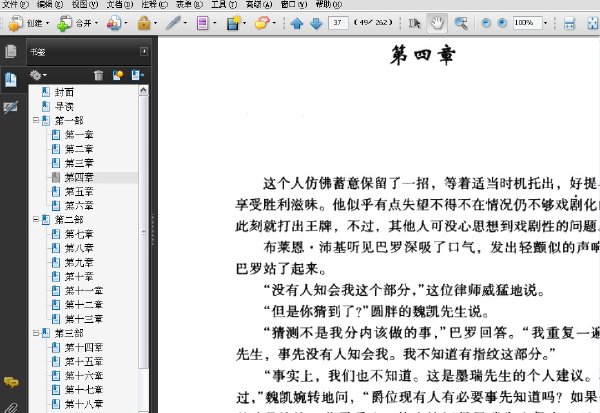This screenshot has height=413, width=600.
Task: Open the Comments panel icon at sidebar bottom
Action: tap(11, 382)
